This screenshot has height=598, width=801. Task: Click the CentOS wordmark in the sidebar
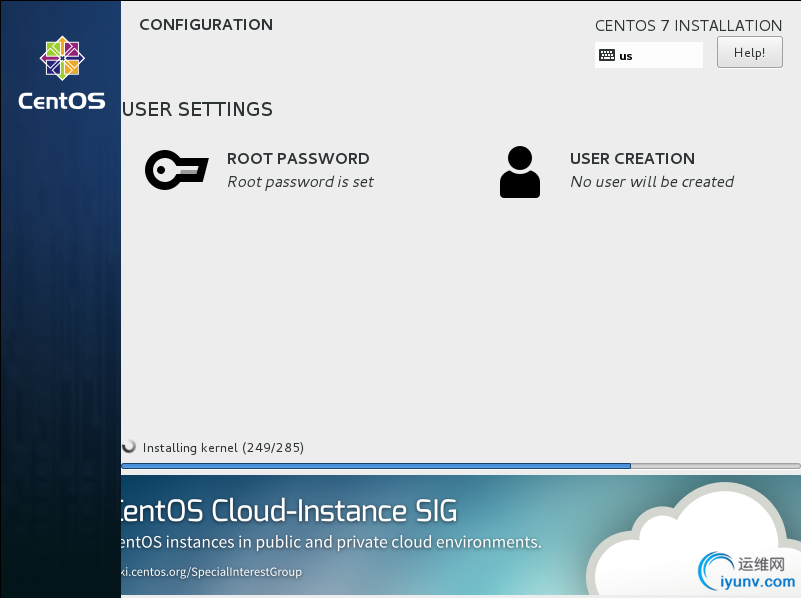click(x=62, y=101)
